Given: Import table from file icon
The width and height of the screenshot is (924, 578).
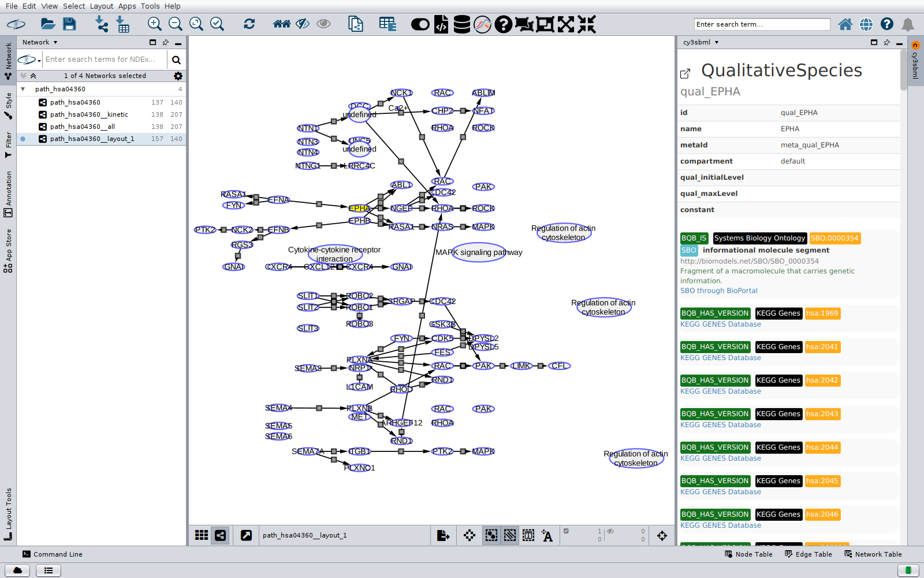Looking at the screenshot, I should point(122,24).
